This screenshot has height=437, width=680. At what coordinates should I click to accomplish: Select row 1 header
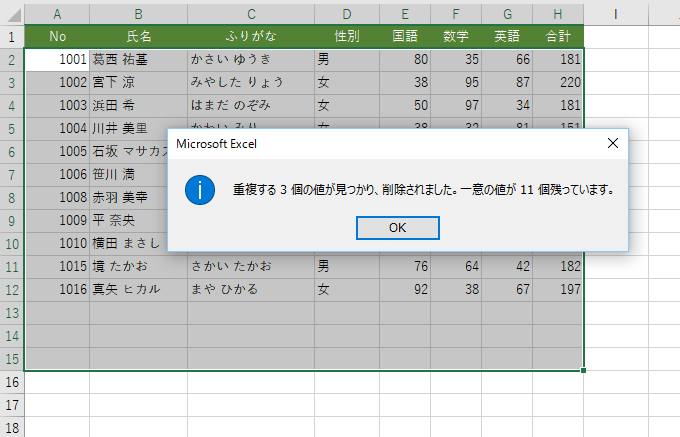11,36
